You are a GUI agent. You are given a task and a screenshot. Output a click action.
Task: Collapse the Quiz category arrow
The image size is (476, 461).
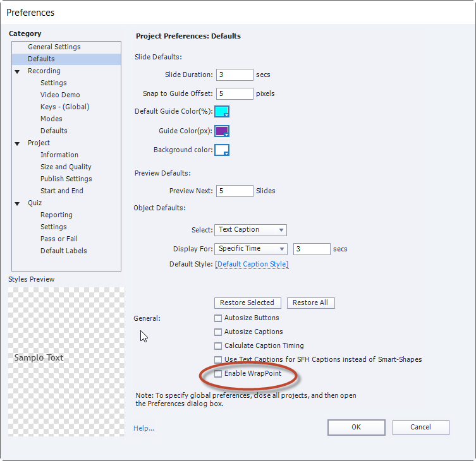coord(17,203)
